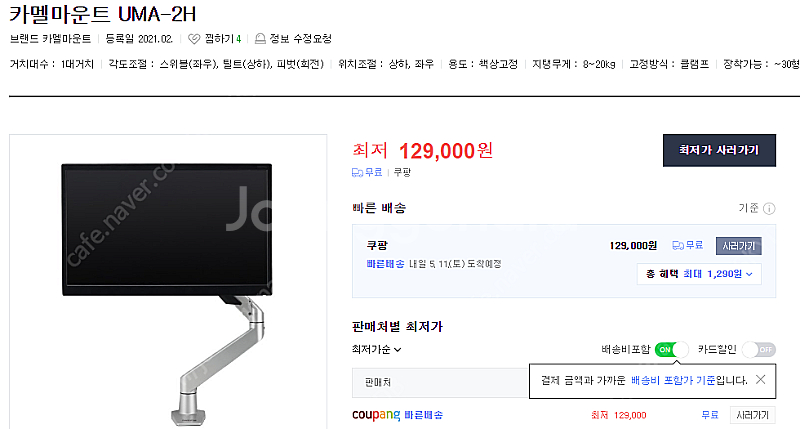Open the 배송비 포함가 기준 link
Screen dimensions: 800x429
pyautogui.click(x=673, y=380)
